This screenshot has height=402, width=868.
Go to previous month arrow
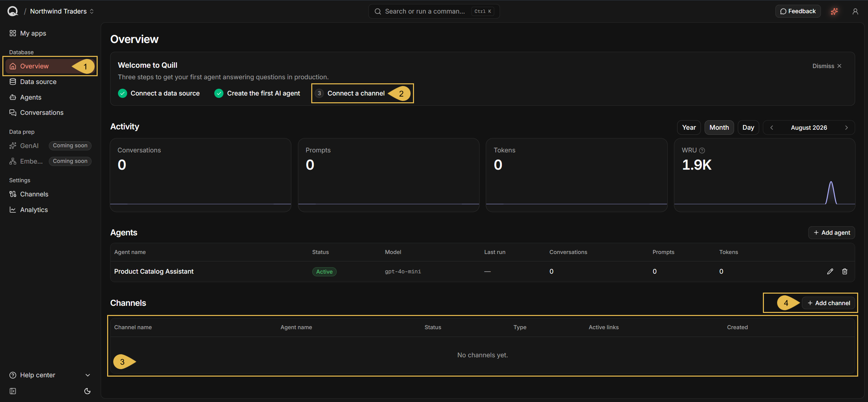(772, 128)
